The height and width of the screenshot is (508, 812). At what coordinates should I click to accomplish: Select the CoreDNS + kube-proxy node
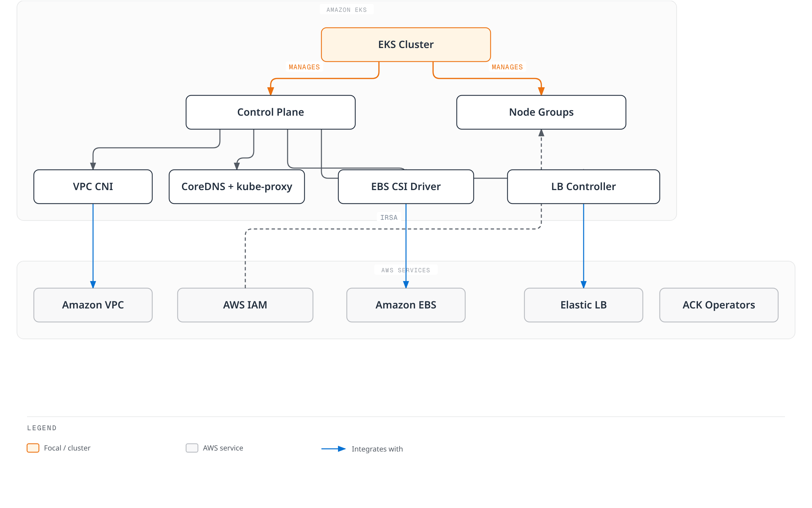click(237, 187)
